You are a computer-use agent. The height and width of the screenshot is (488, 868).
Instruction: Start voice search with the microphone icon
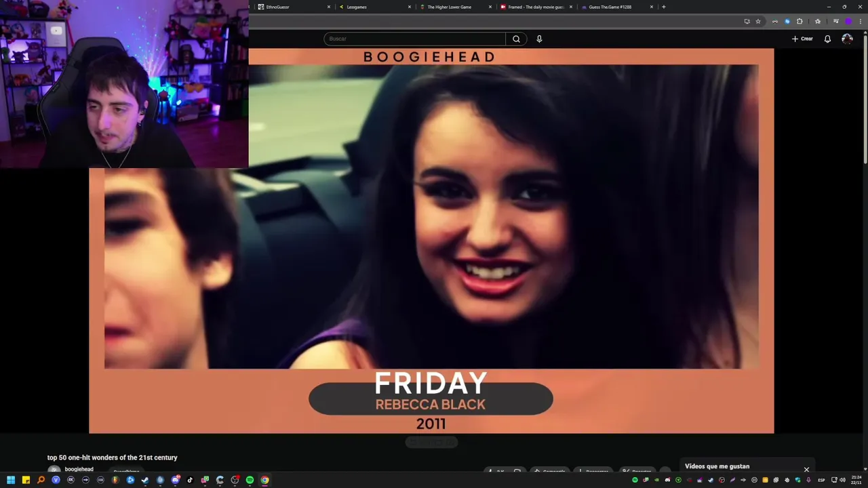(539, 39)
